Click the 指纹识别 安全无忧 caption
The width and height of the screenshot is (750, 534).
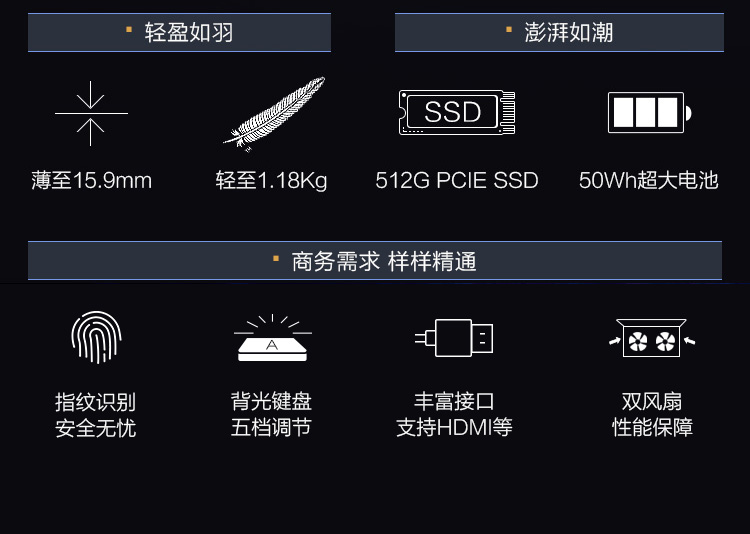pos(96,415)
